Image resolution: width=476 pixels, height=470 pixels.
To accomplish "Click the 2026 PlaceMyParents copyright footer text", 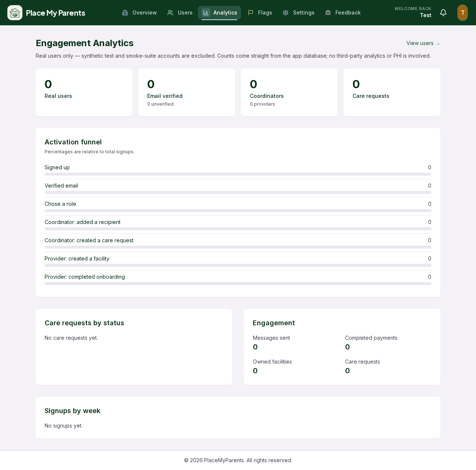I will [238, 460].
